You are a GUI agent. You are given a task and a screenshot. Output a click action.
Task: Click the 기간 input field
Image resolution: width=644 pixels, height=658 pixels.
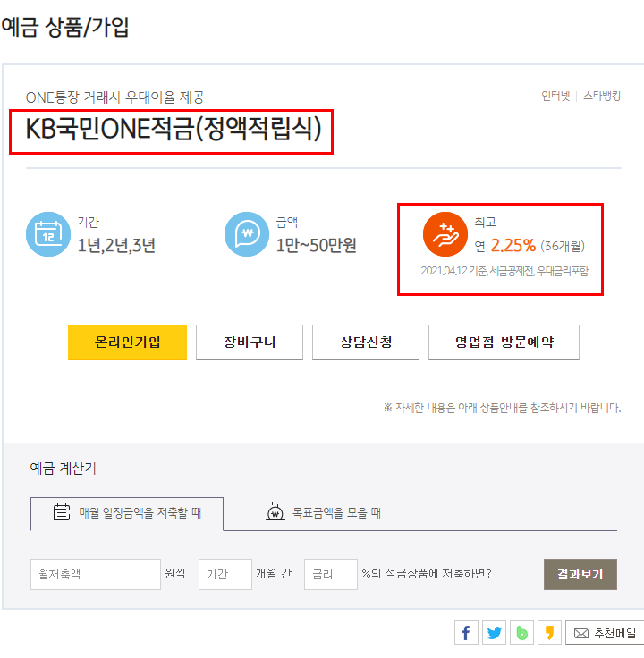(x=225, y=574)
